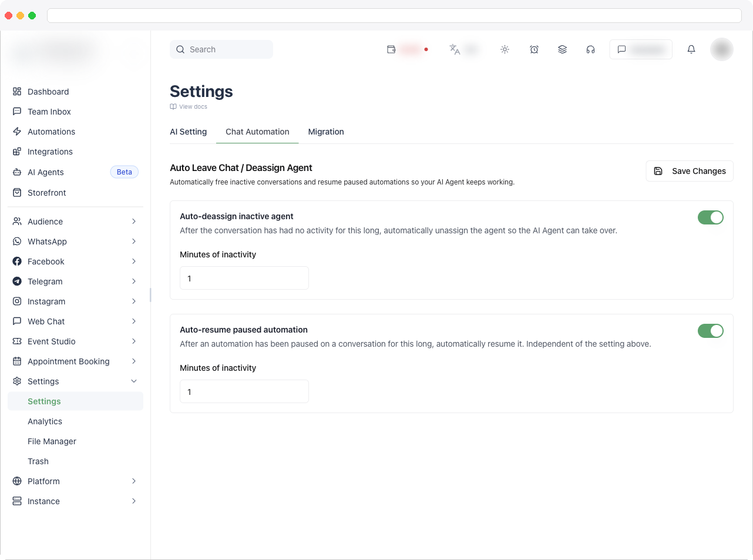Screen dimensions: 753x560
Task: Expand the WhatsApp chevron
Action: [134, 242]
